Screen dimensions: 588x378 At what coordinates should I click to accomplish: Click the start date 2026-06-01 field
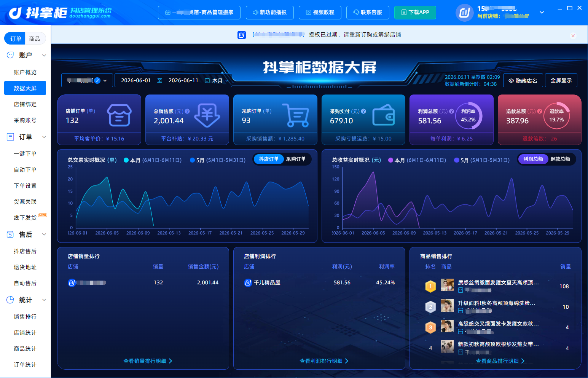[x=136, y=81]
